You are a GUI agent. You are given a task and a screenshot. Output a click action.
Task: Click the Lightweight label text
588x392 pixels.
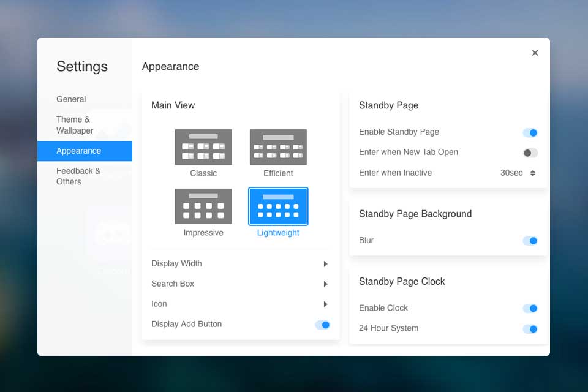(278, 233)
